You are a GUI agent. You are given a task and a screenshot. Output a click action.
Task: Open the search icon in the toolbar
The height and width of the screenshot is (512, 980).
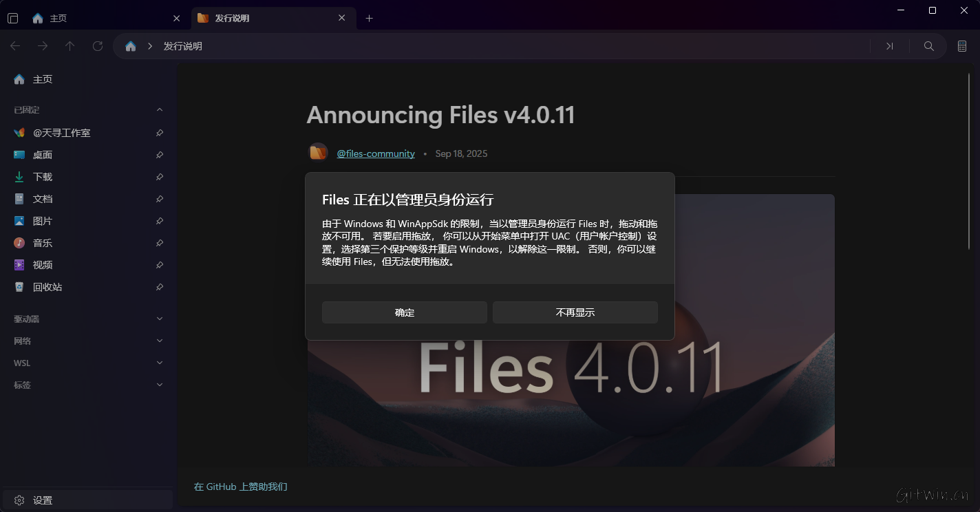(x=928, y=45)
